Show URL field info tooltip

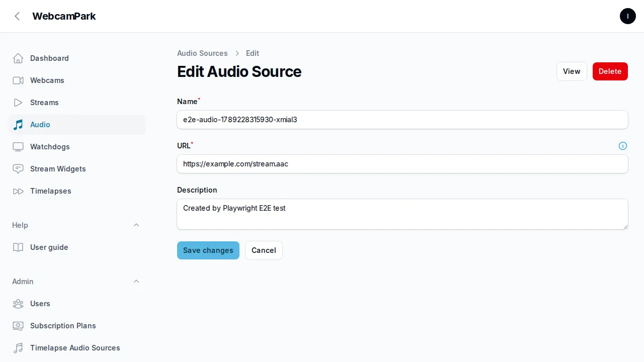tap(623, 146)
